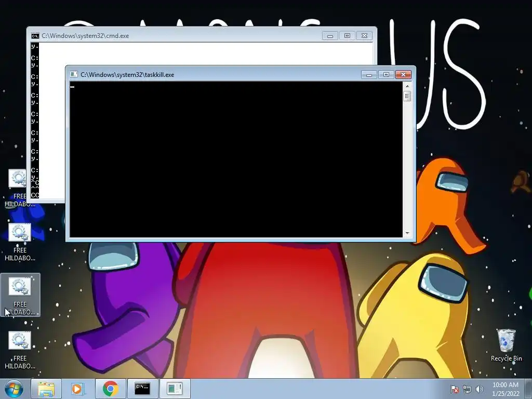The height and width of the screenshot is (399, 532).
Task: Click scroll up arrow in taskkill window
Action: (x=407, y=86)
